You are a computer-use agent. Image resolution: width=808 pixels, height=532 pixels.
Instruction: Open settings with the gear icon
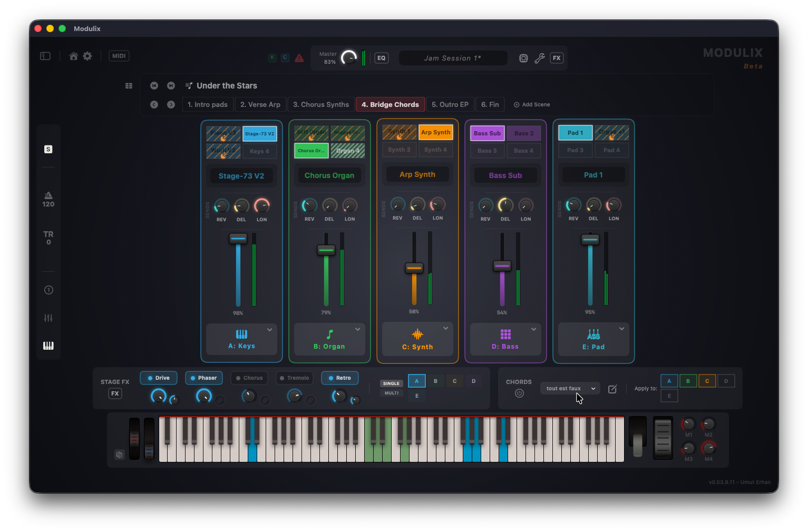point(87,56)
